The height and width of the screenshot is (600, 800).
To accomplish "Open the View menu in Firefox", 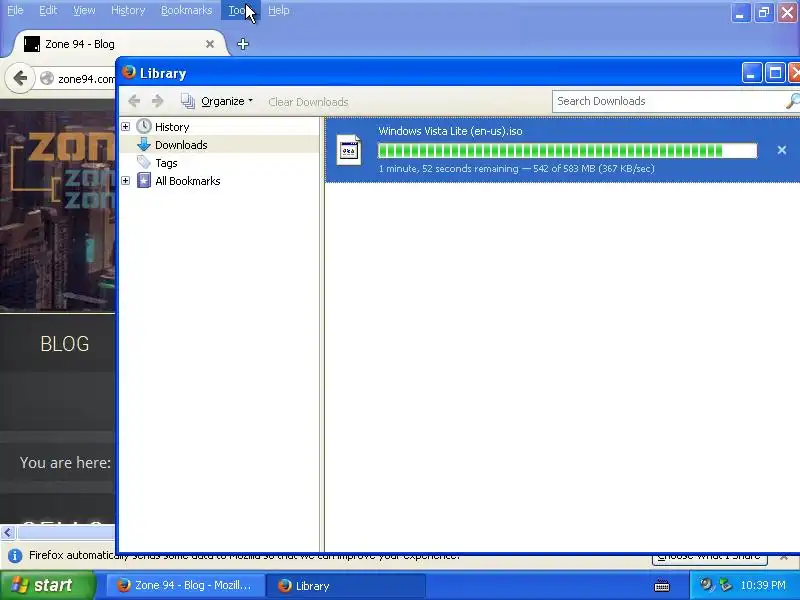I will 84,10.
